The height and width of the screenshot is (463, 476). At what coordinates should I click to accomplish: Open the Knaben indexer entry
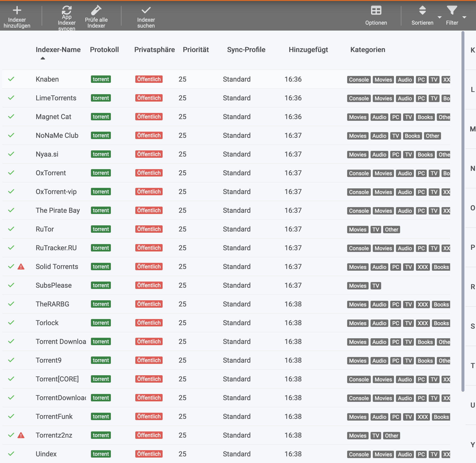click(47, 79)
